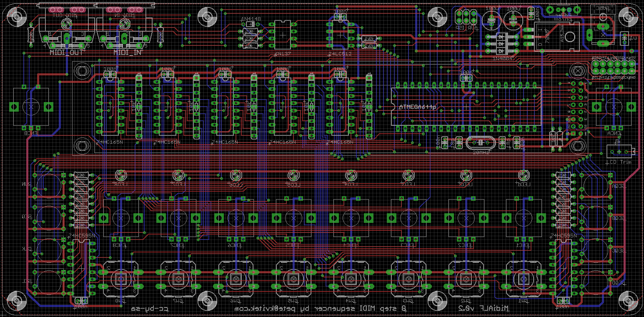This screenshot has height=317, width=644.
Task: Select the ENCA rotary encoder footprint
Action: (x=613, y=107)
